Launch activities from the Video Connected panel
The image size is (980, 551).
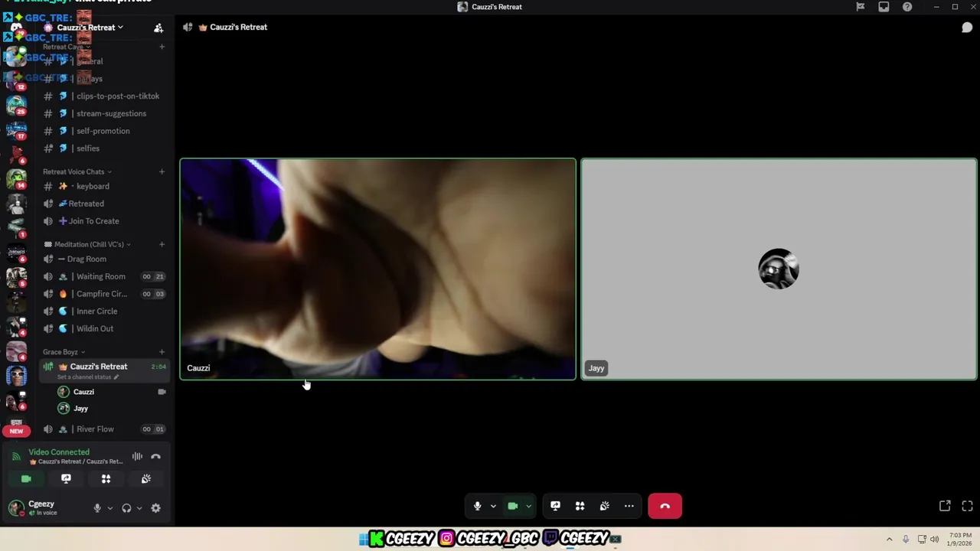(106, 479)
